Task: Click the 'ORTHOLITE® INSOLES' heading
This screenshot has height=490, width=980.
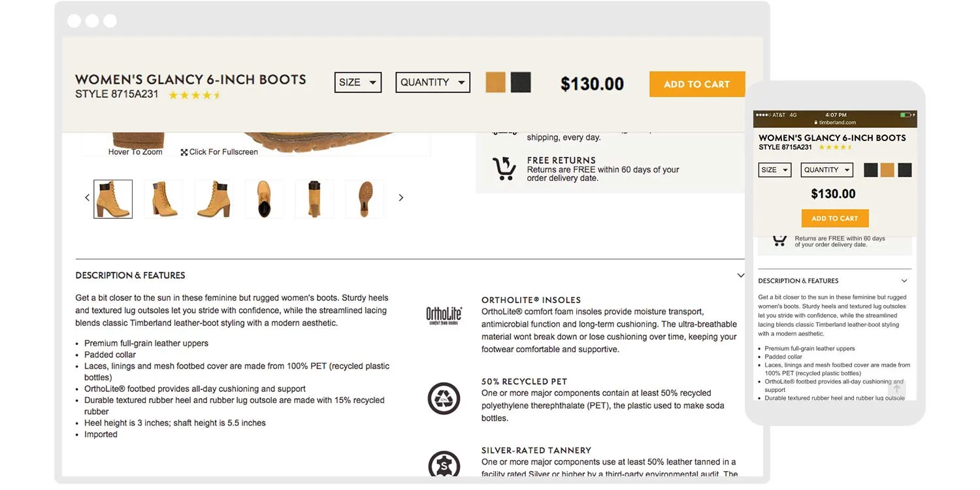Action: click(531, 300)
